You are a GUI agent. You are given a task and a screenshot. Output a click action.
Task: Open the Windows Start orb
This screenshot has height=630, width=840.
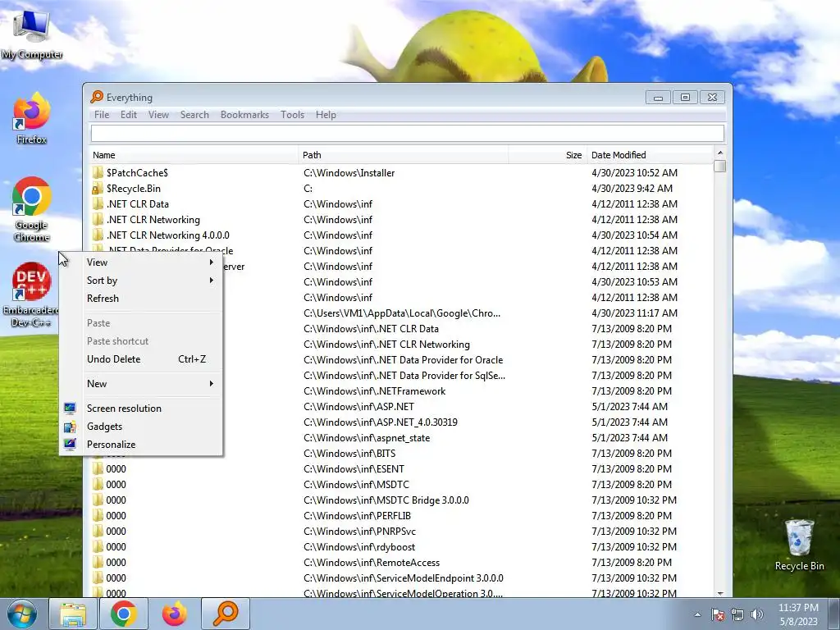(x=22, y=614)
